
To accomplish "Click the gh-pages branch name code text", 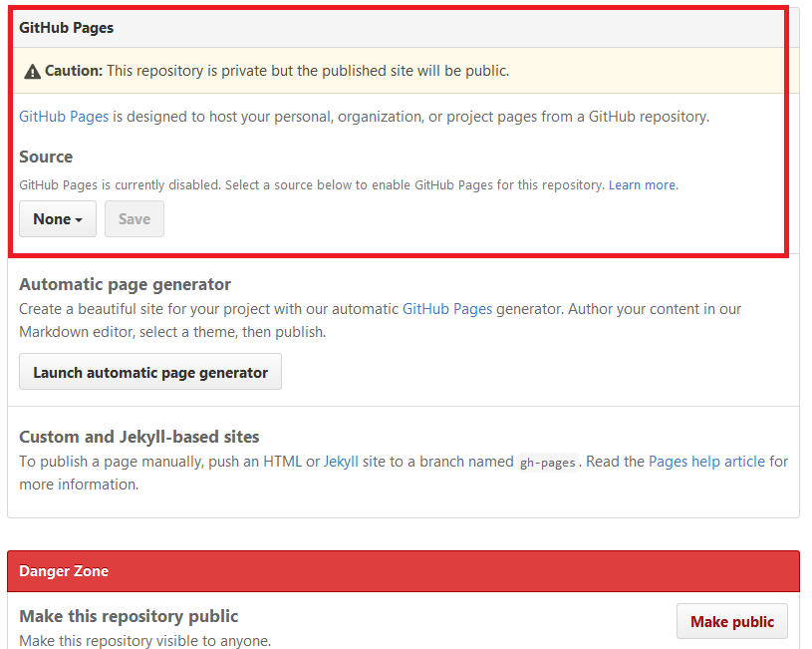I will point(548,463).
